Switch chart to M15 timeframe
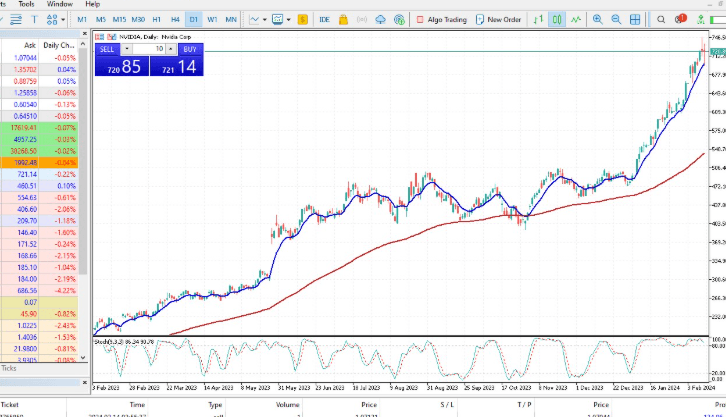The height and width of the screenshot is (417, 726). click(x=119, y=19)
